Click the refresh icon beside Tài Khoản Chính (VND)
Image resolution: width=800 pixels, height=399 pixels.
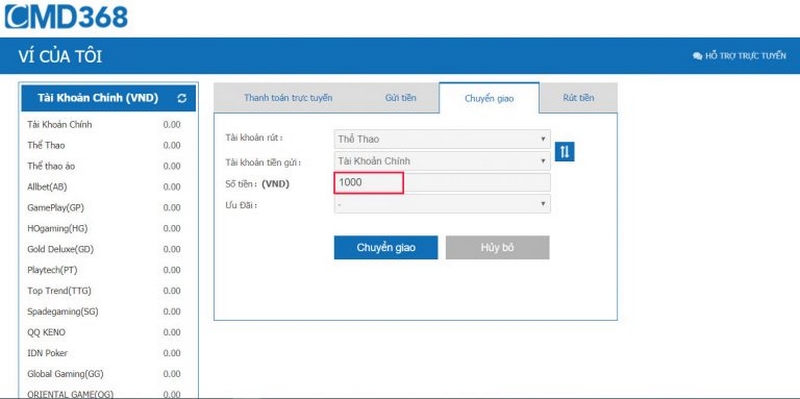[x=182, y=98]
